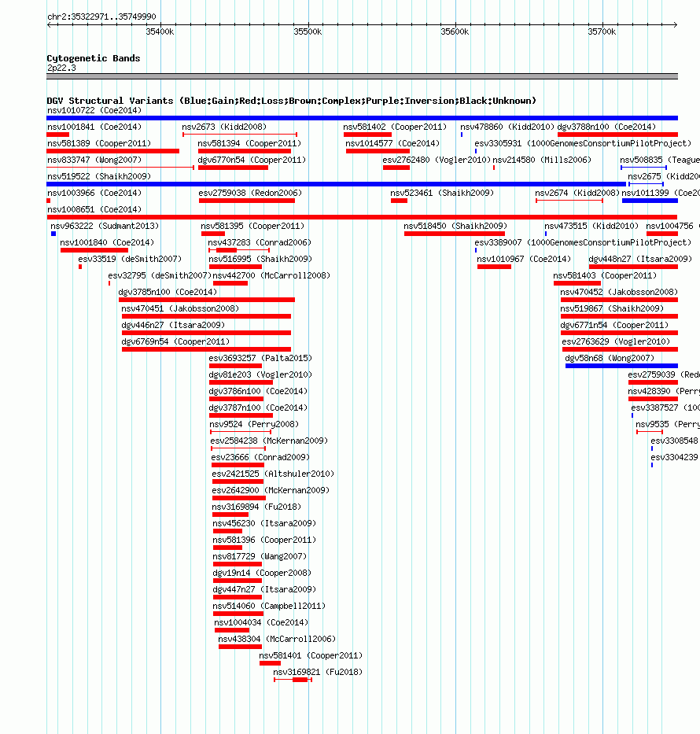
Task: Click nsv514060 (Campbell2011) label
Action: click(x=269, y=607)
